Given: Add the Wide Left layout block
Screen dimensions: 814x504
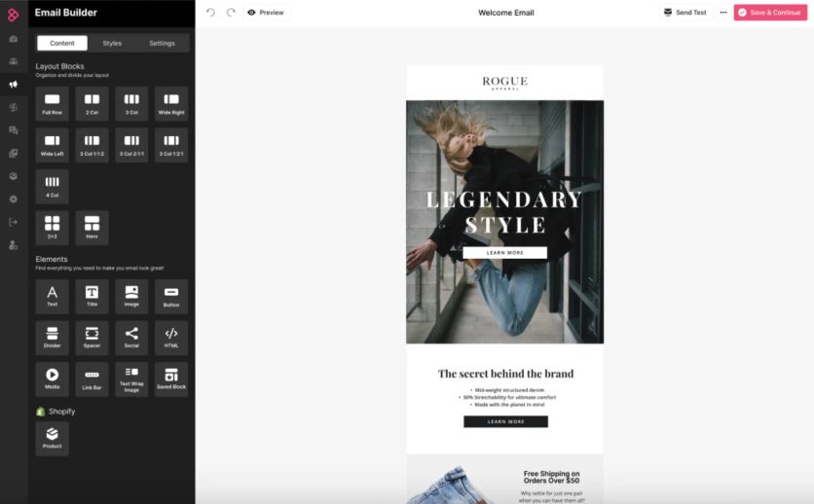Looking at the screenshot, I should pos(52,145).
